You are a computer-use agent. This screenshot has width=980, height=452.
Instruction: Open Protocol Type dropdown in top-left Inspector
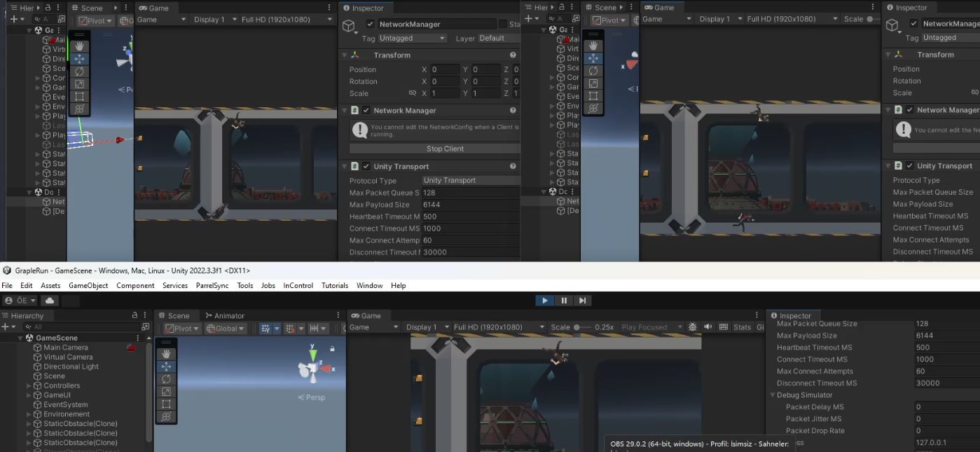471,181
